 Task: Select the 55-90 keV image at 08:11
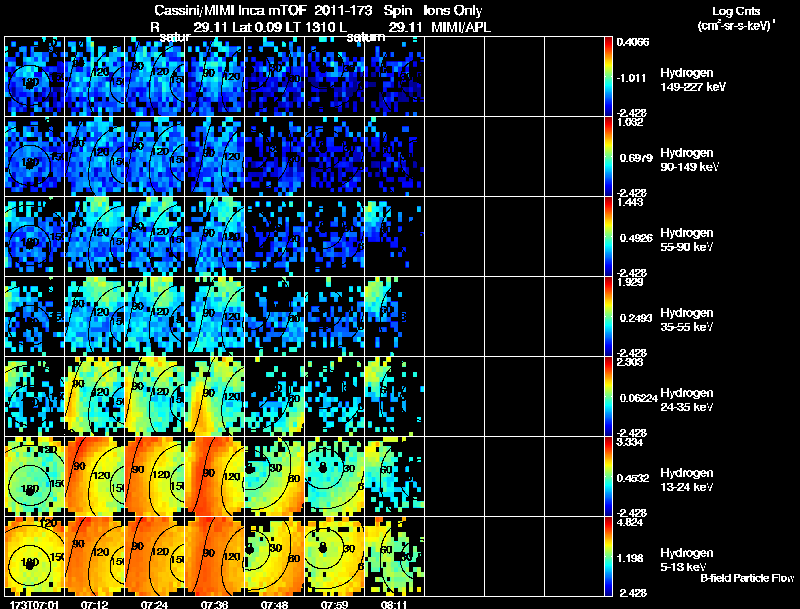pos(394,237)
